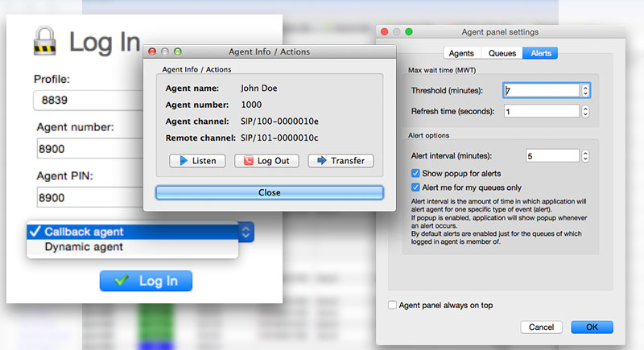Switch to the Agents tab
Viewport: 644px width, 350px height.
(460, 53)
